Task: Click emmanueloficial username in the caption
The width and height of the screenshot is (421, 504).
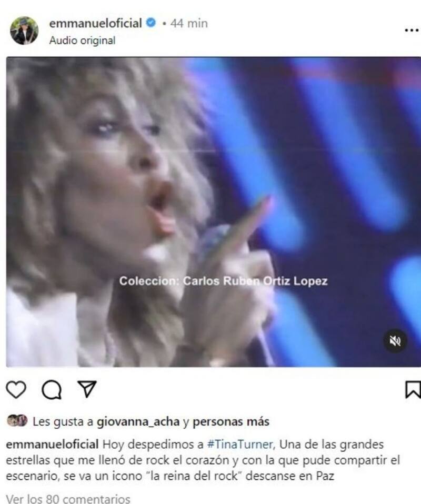Action: click(53, 444)
